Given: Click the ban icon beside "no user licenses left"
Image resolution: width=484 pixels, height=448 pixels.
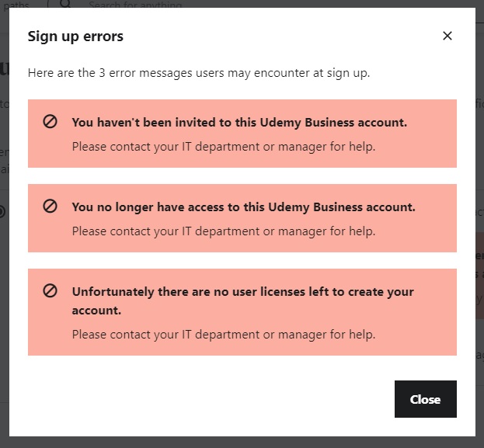Looking at the screenshot, I should coord(50,291).
